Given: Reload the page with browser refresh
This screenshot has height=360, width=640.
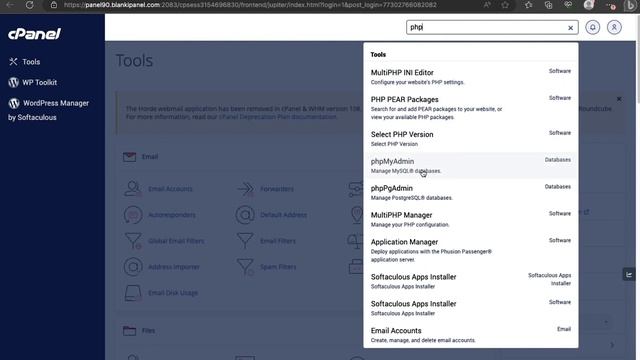Looking at the screenshot, I should [x=29, y=5].
